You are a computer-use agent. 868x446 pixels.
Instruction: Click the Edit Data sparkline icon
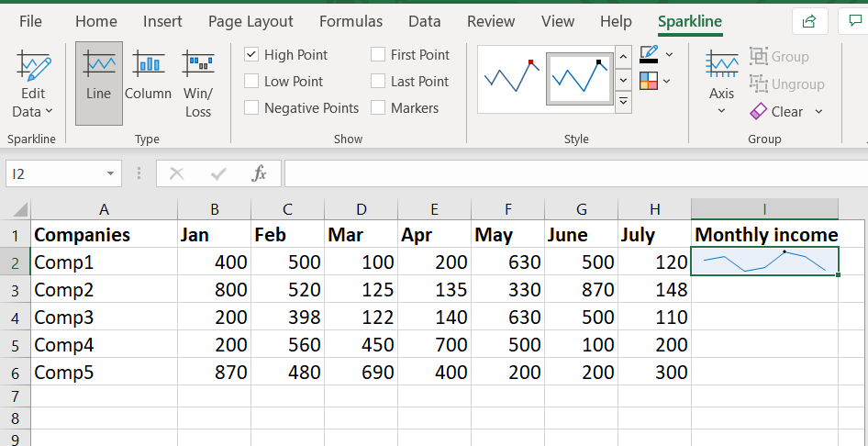click(33, 66)
